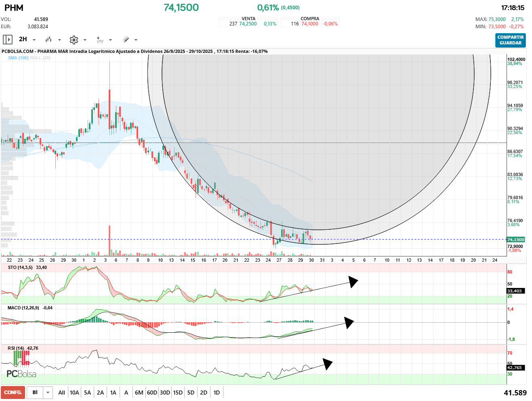
Task: Open the dropdown arrow next to BI
Action: click(x=48, y=393)
